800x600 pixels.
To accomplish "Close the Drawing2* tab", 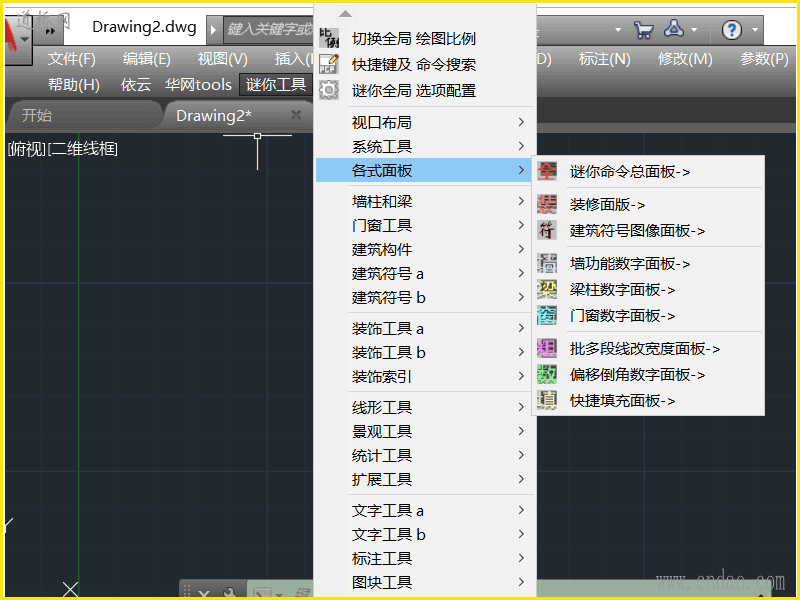I will [296, 115].
